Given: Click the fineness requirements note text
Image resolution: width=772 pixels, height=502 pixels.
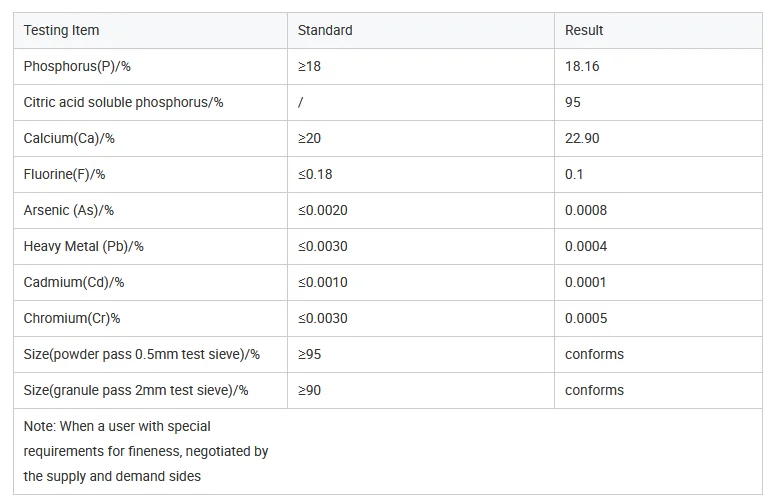Looking at the screenshot, I should pos(146,451).
